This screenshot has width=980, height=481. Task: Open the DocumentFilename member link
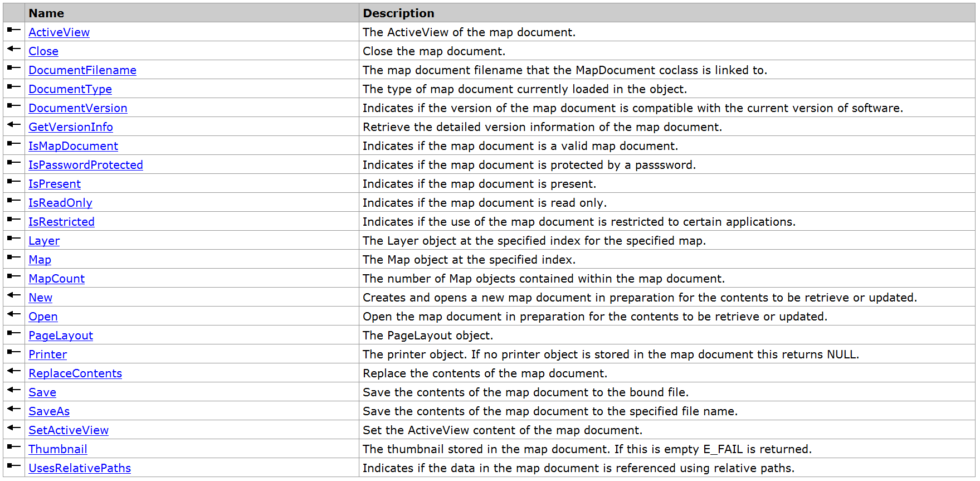(x=82, y=70)
